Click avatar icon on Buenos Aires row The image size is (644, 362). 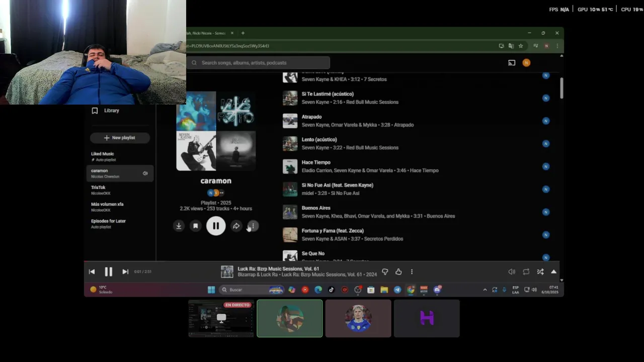point(546,212)
